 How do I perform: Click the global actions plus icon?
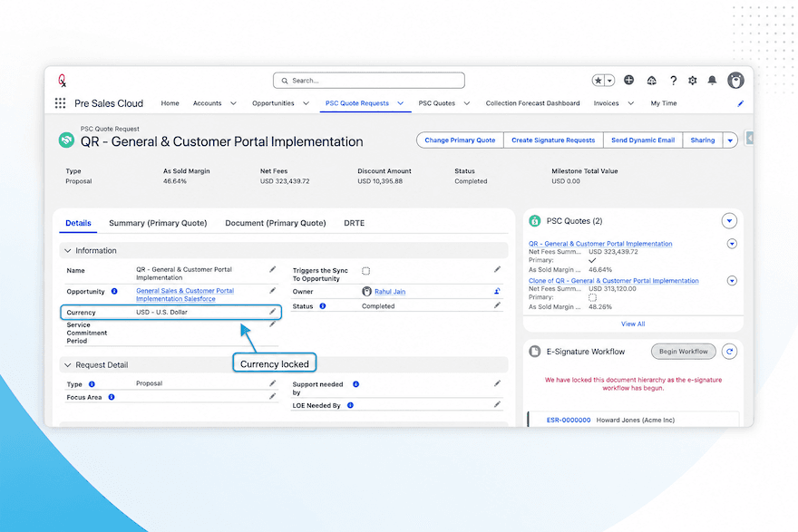(x=629, y=80)
